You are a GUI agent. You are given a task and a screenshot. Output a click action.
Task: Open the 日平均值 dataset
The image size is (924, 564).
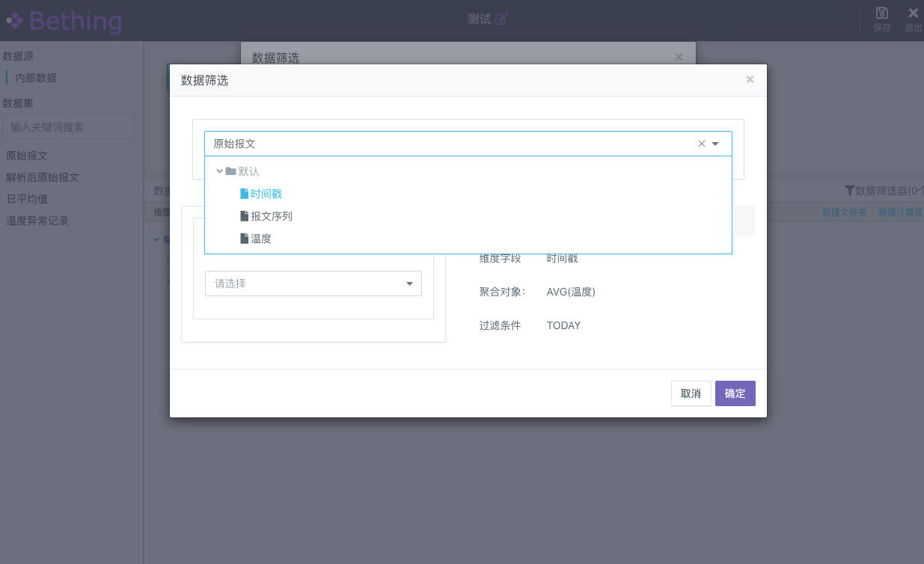click(27, 199)
